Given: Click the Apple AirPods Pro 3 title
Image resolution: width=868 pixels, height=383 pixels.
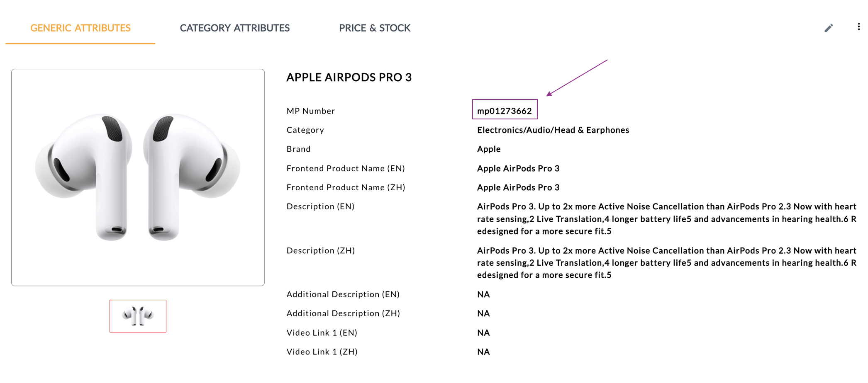Looking at the screenshot, I should [349, 78].
